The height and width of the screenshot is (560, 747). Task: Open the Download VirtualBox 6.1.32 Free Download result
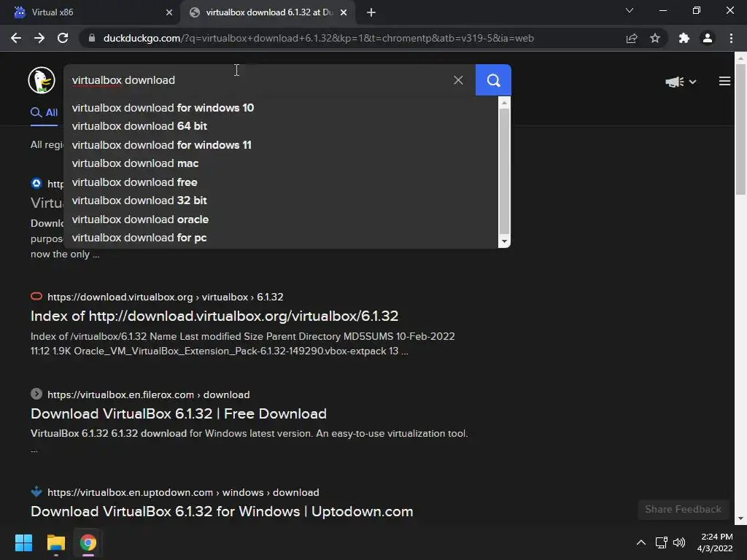pos(179,413)
